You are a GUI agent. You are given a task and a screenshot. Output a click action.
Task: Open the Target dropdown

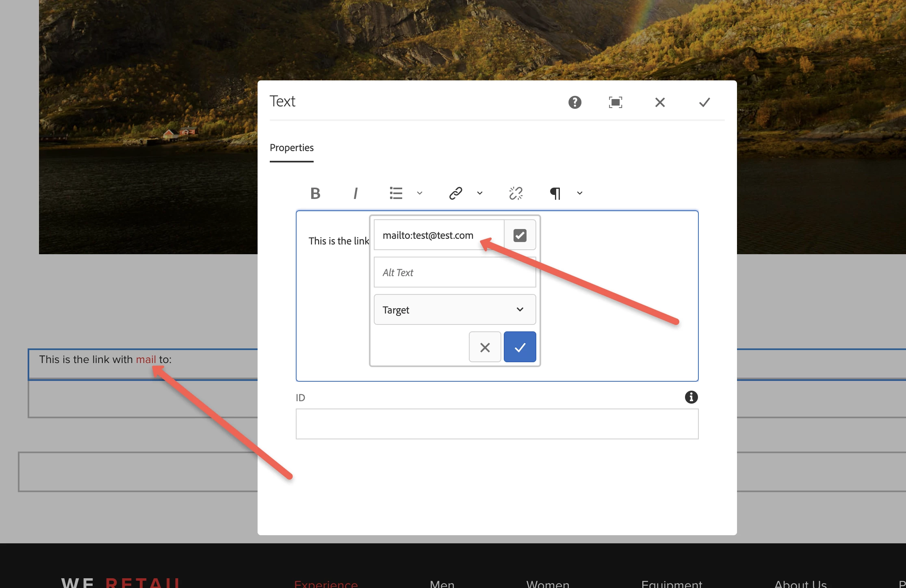pyautogui.click(x=455, y=309)
